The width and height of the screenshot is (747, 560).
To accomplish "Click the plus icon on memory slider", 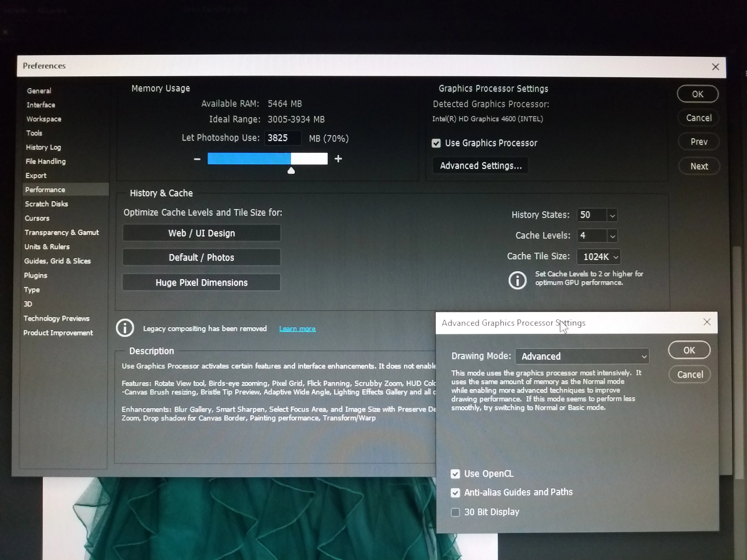I will [x=338, y=159].
